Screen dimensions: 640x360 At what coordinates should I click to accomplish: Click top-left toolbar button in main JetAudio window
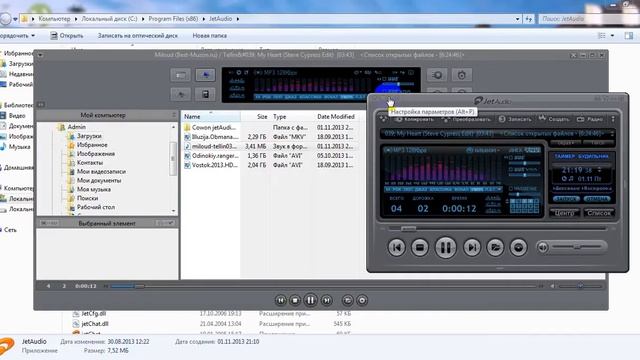click(180, 75)
